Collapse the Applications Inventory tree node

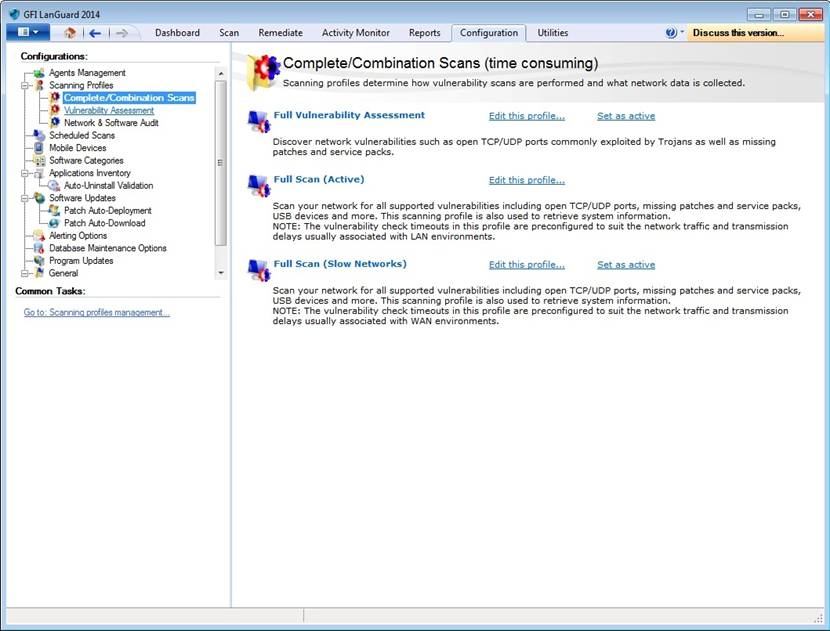click(24, 173)
